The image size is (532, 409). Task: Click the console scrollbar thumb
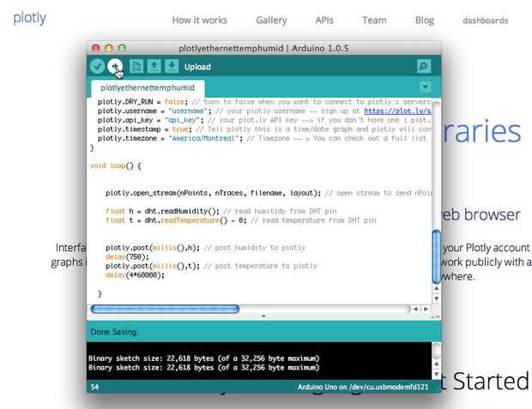click(x=437, y=351)
